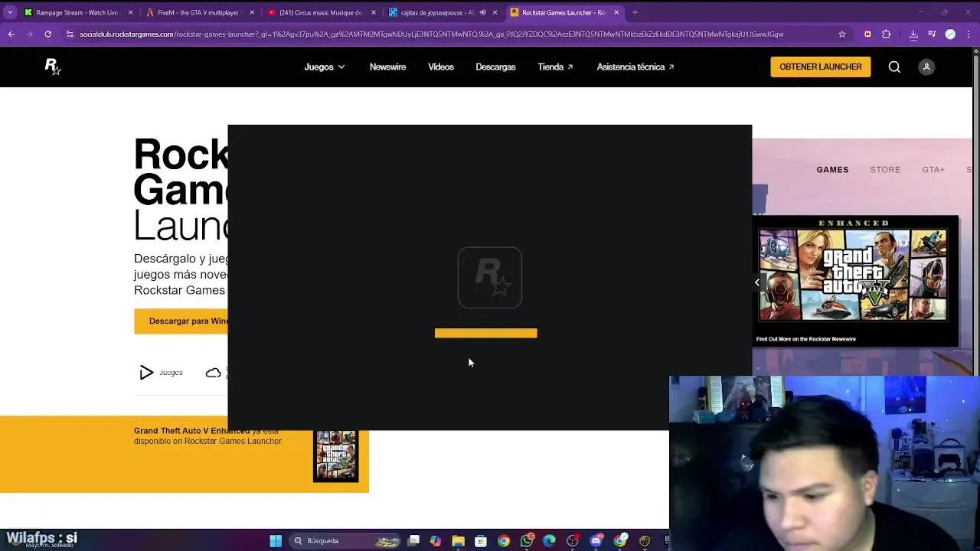Click the OBTENER LAUNCHER button
The image size is (980, 551).
point(820,67)
